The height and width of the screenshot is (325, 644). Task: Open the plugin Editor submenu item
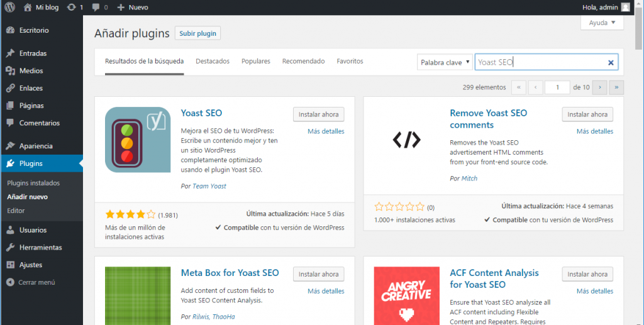(16, 211)
